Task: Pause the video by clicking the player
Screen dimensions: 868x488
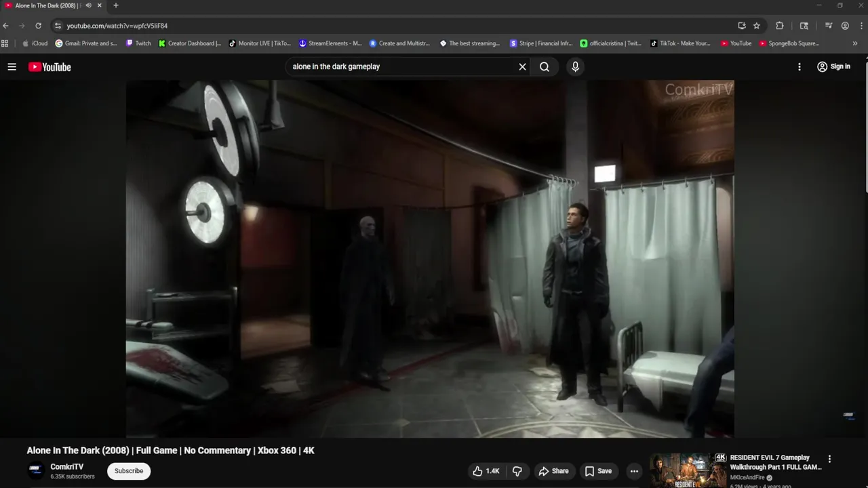Action: pyautogui.click(x=430, y=258)
